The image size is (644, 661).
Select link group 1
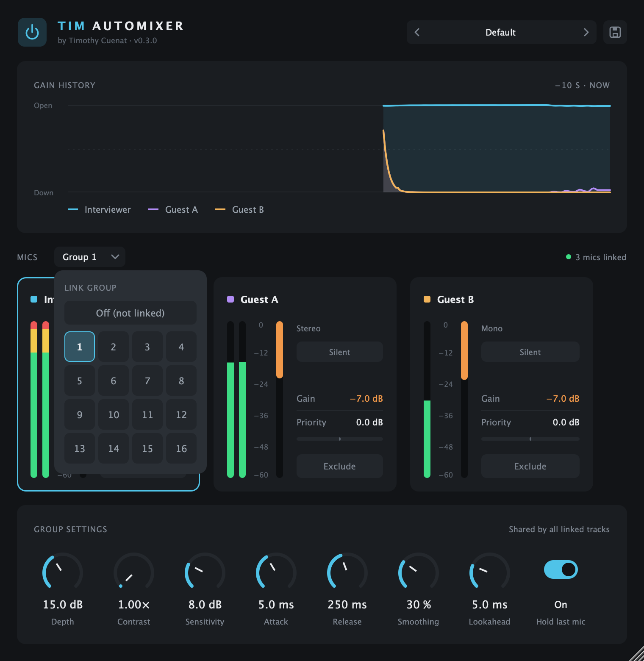pos(80,347)
